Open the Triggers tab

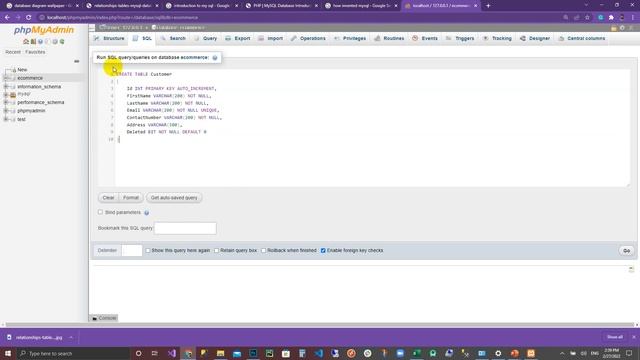coord(460,38)
